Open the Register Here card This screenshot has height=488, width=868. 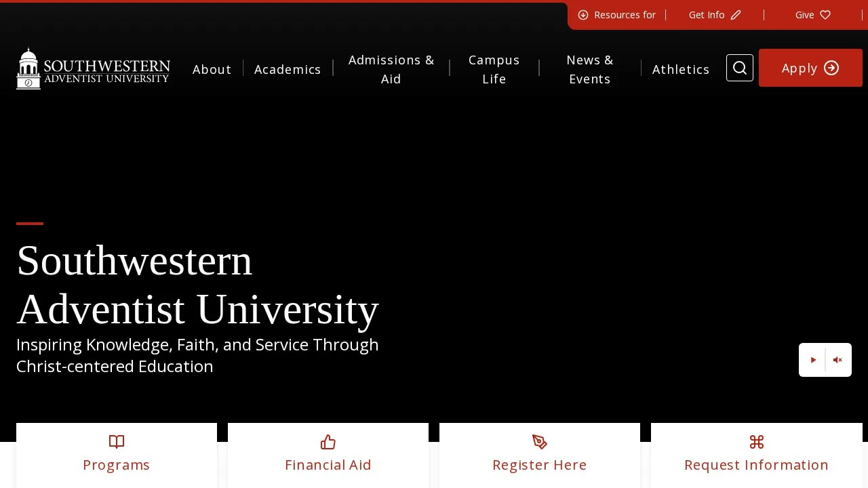coord(540,455)
